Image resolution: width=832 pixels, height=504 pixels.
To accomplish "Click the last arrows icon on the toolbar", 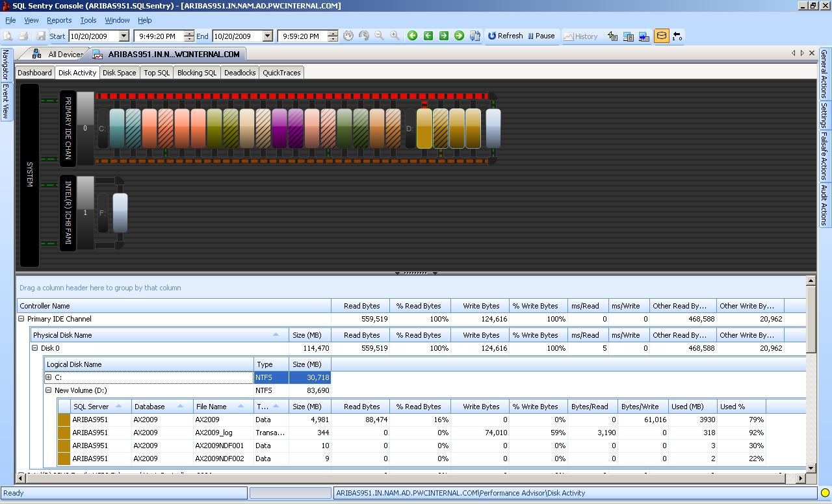I will click(x=677, y=36).
